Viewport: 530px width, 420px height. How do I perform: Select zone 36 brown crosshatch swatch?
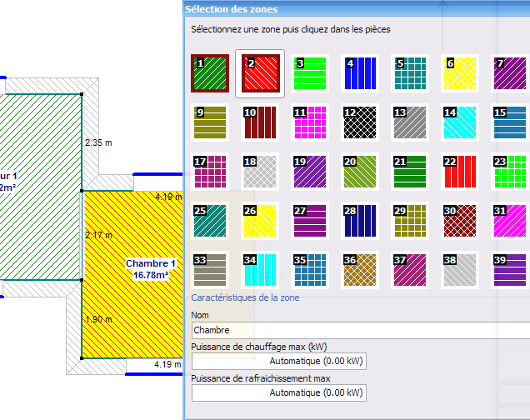pos(360,270)
